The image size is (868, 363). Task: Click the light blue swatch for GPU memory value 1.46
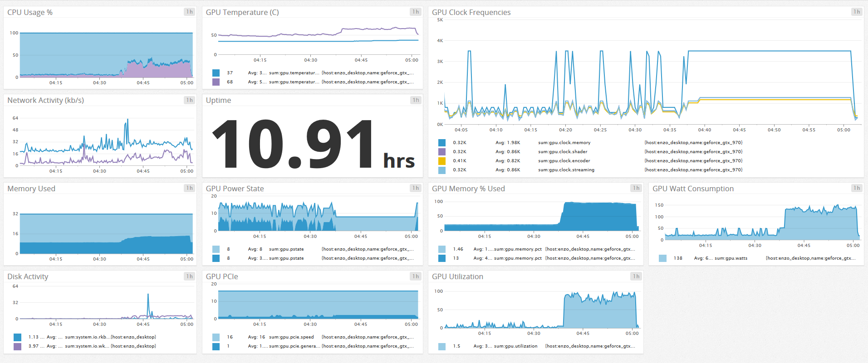[x=442, y=249]
